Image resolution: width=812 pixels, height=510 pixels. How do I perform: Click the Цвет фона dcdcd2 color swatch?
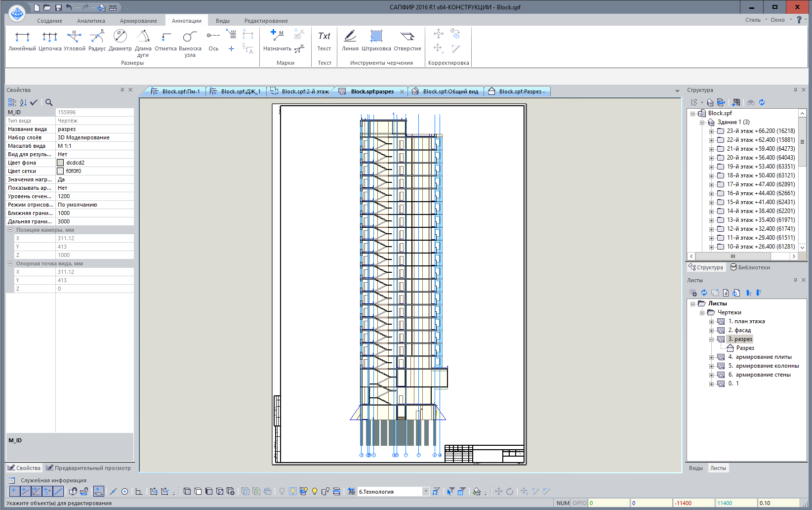click(60, 163)
